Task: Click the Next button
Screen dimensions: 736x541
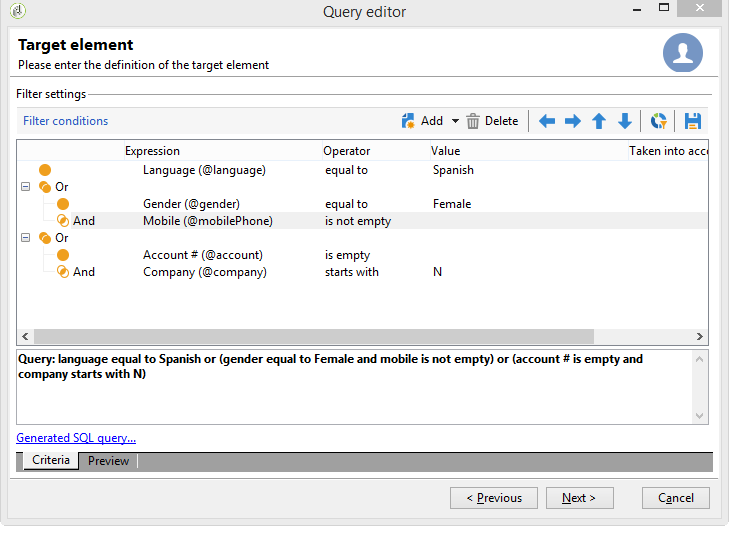Action: [579, 498]
